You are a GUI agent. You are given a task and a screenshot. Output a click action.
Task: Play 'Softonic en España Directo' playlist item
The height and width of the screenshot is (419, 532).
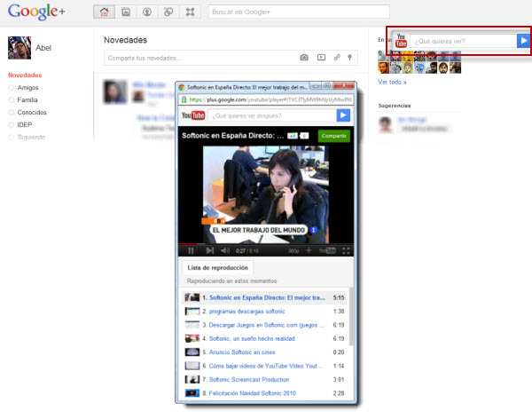pyautogui.click(x=264, y=297)
